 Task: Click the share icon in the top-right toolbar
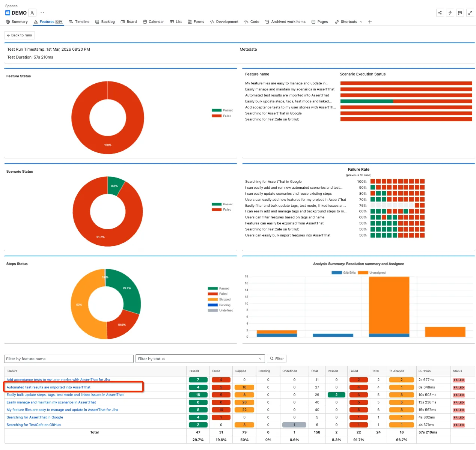point(440,13)
